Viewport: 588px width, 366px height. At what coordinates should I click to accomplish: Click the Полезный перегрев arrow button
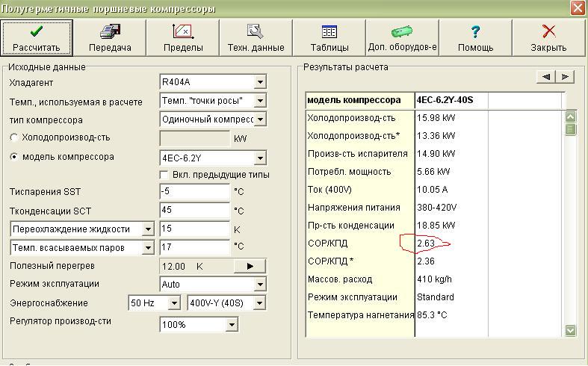[250, 266]
